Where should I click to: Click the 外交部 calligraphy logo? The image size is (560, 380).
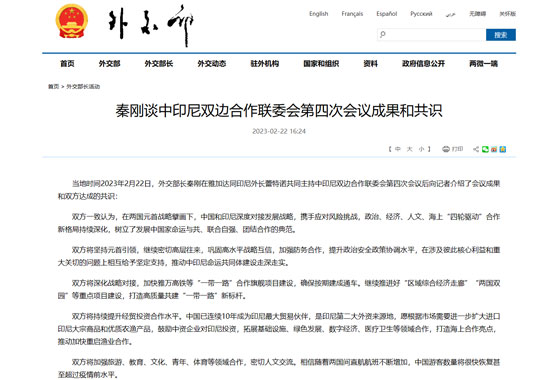(x=151, y=25)
